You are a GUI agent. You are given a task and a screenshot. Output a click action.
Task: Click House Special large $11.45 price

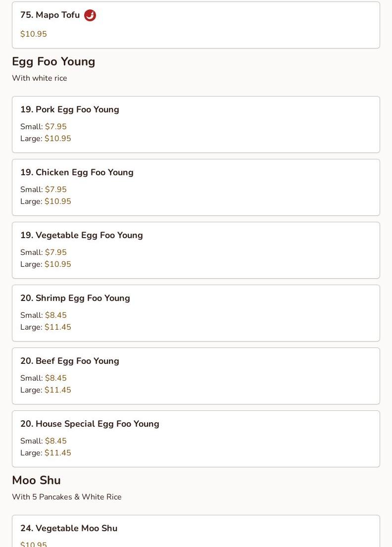[58, 453]
